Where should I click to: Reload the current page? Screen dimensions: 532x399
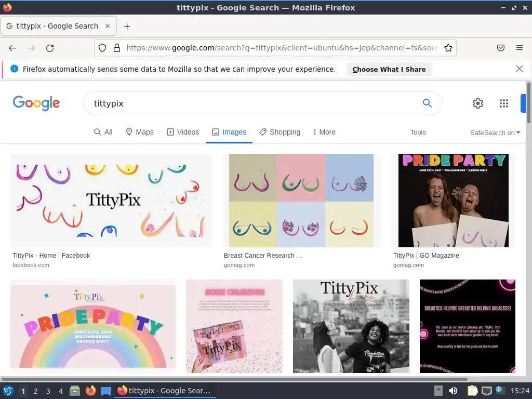(x=50, y=48)
